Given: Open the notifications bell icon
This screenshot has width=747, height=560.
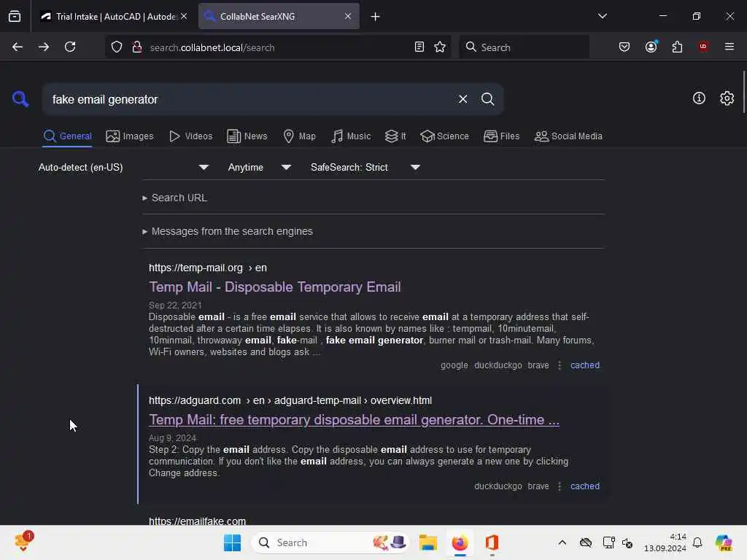Looking at the screenshot, I should (x=697, y=542).
